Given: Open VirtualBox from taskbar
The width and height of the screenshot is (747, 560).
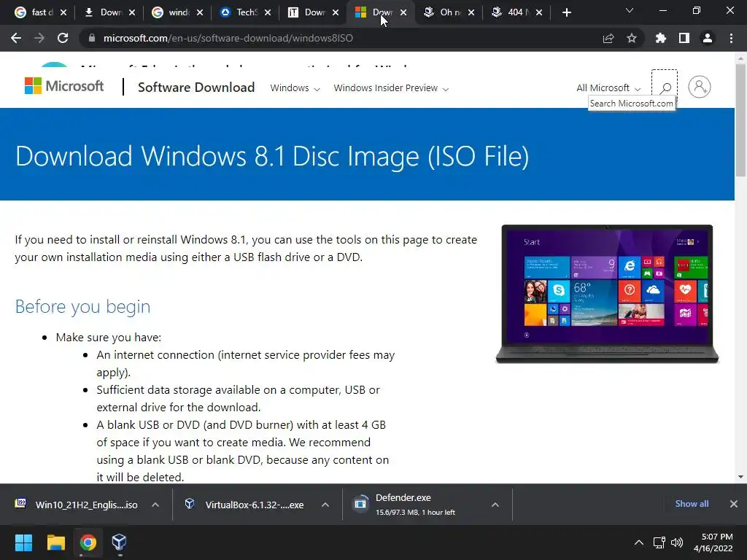Looking at the screenshot, I should click(x=119, y=542).
